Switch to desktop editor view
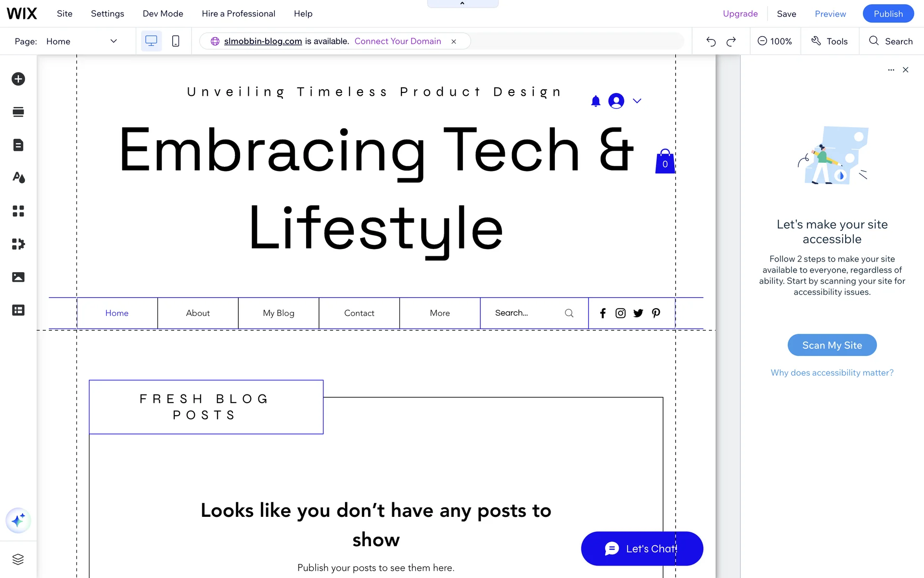The width and height of the screenshot is (924, 578). click(x=151, y=41)
